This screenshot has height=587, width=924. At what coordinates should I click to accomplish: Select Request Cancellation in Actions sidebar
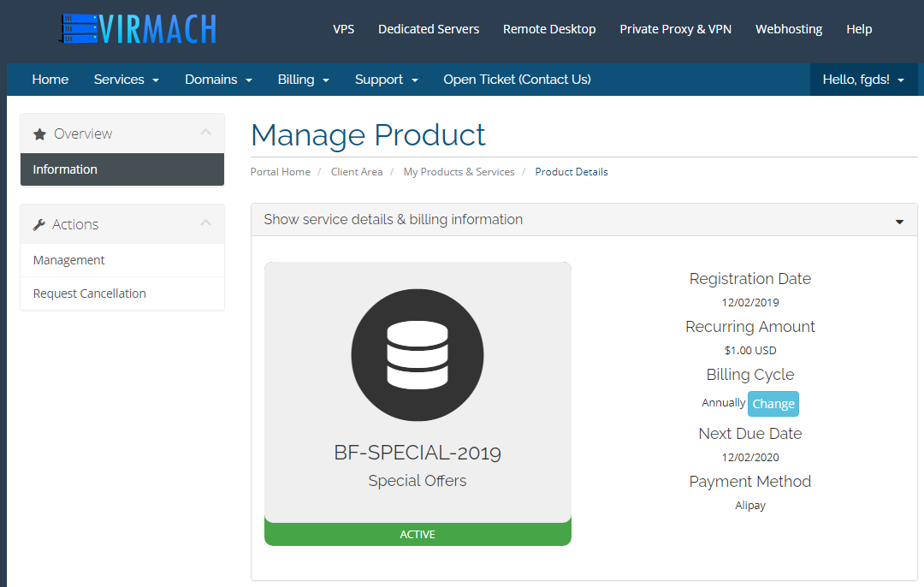pos(90,293)
